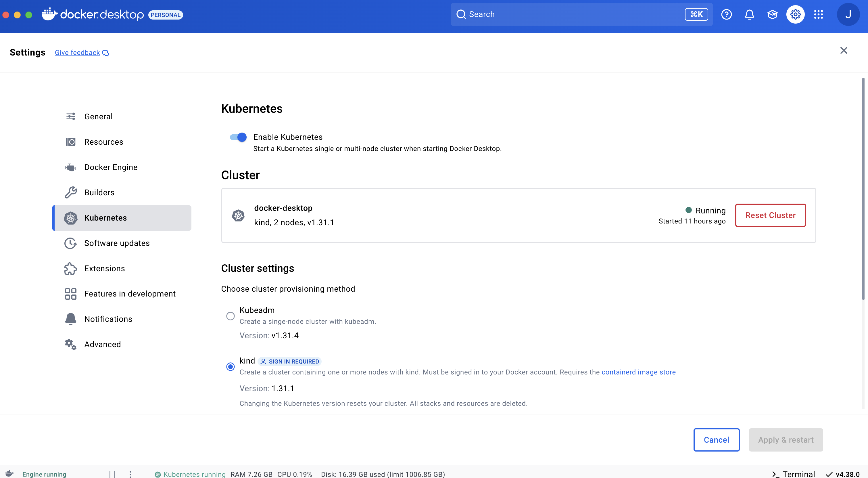Click the settings gear icon
The width and height of the screenshot is (868, 478).
click(795, 14)
